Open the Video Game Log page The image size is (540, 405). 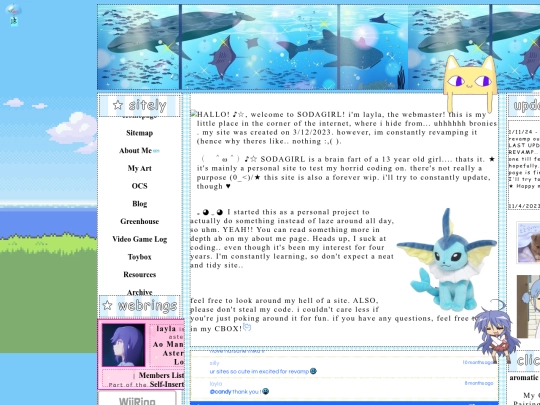(139, 239)
